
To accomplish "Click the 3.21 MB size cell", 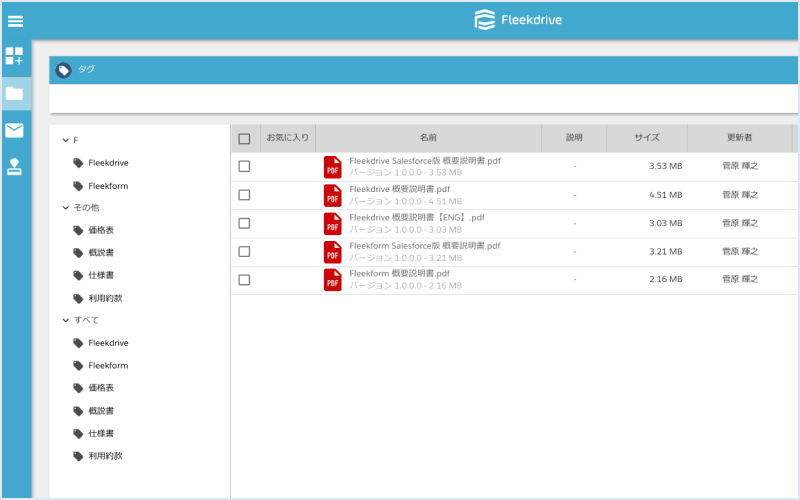I will pos(665,252).
